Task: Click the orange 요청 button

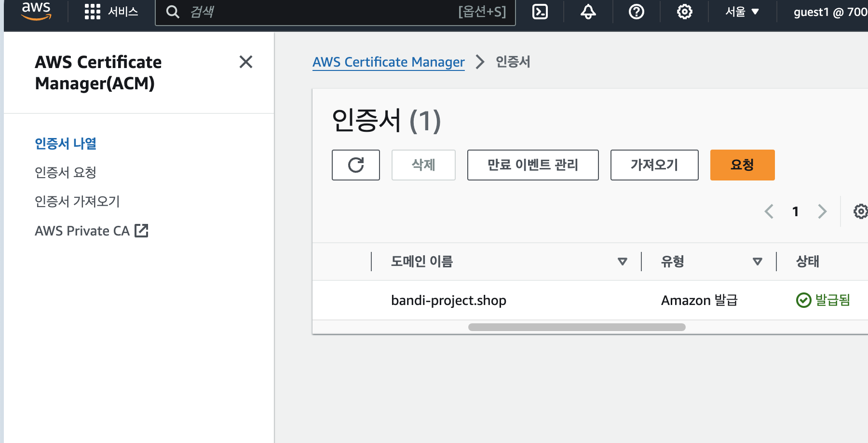Action: click(743, 165)
